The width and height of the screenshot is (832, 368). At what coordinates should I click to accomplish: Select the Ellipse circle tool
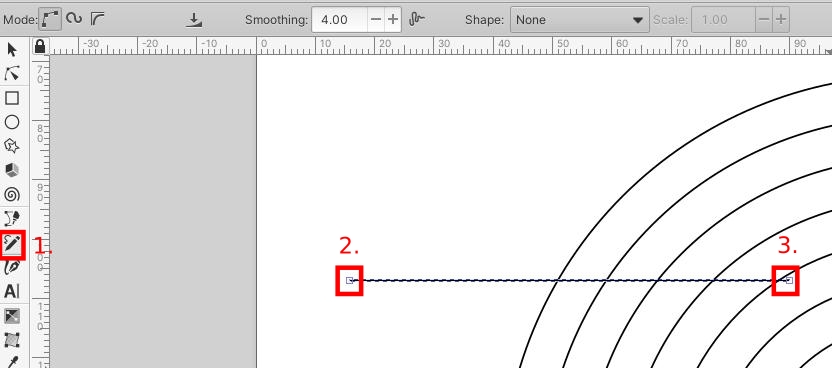pyautogui.click(x=12, y=122)
